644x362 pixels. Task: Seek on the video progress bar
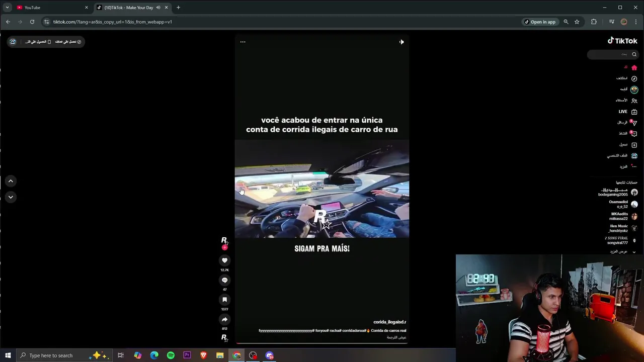pyautogui.click(x=322, y=343)
